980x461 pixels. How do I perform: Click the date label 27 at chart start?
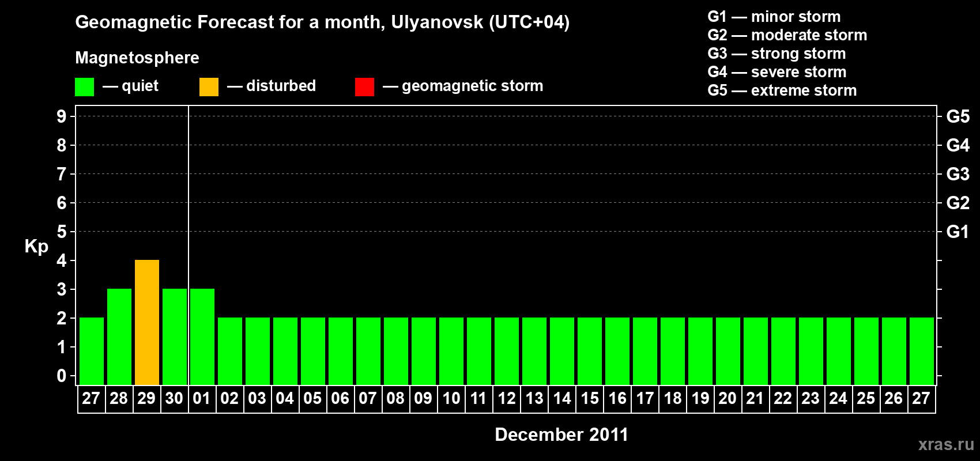pyautogui.click(x=91, y=399)
